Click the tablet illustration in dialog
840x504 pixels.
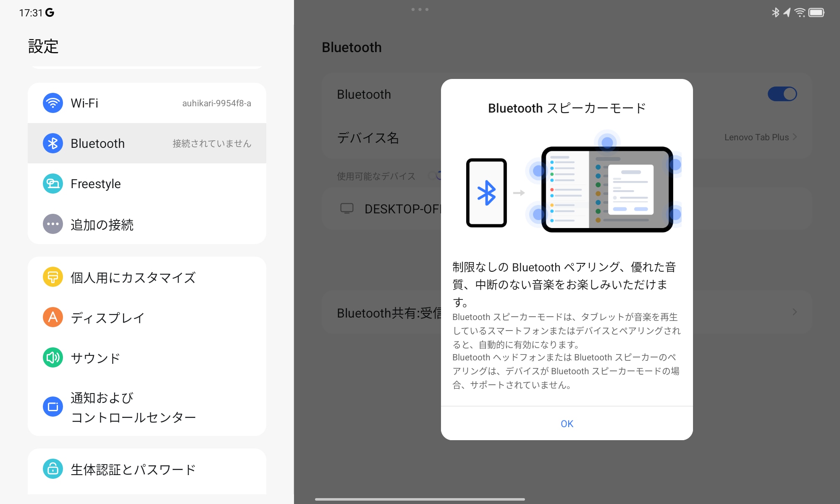pos(607,189)
